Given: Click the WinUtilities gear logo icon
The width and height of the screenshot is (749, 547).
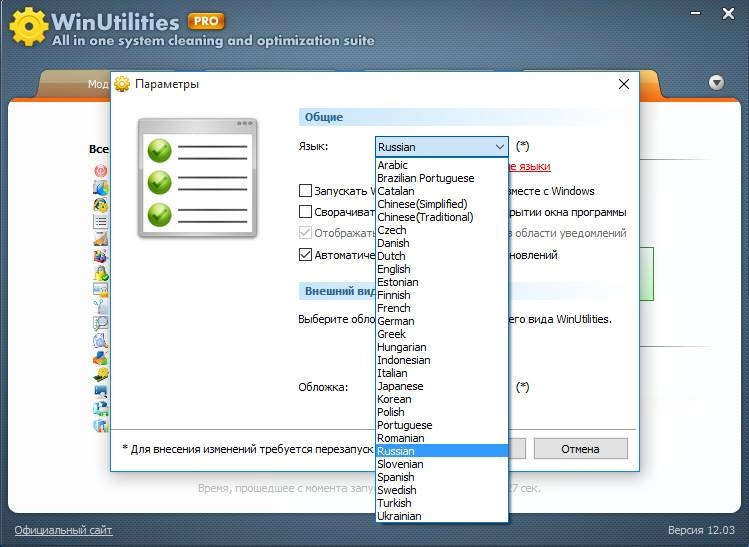Looking at the screenshot, I should 29,26.
